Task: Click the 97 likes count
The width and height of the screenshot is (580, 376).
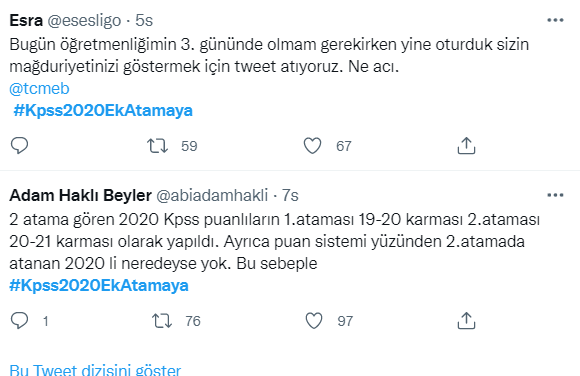Action: tap(345, 321)
